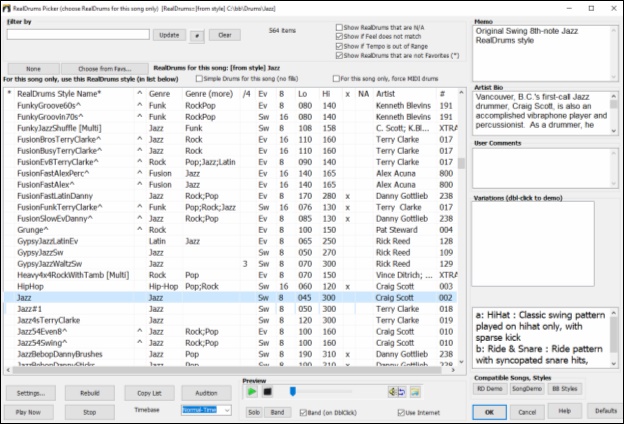The image size is (624, 424).
Task: Click the # filter button
Action: point(197,36)
